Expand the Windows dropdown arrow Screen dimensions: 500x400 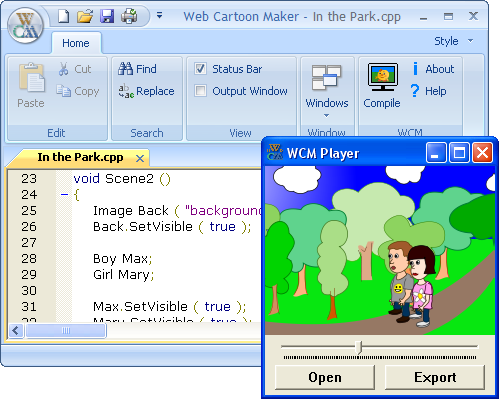point(326,115)
